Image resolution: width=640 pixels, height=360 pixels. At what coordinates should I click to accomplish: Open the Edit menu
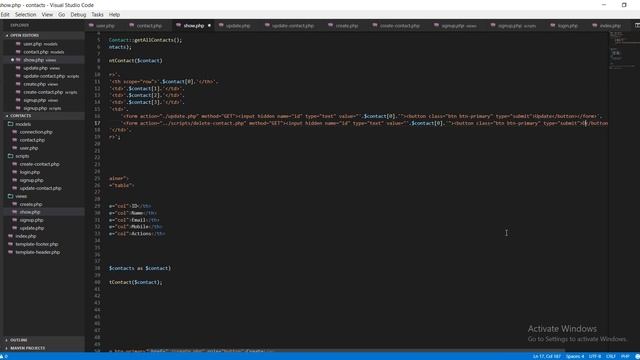4,14
